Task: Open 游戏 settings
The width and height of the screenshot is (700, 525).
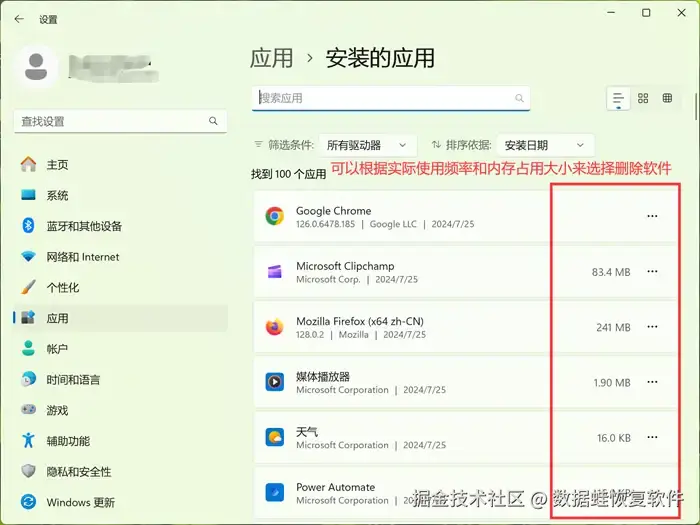Action: tap(121, 410)
